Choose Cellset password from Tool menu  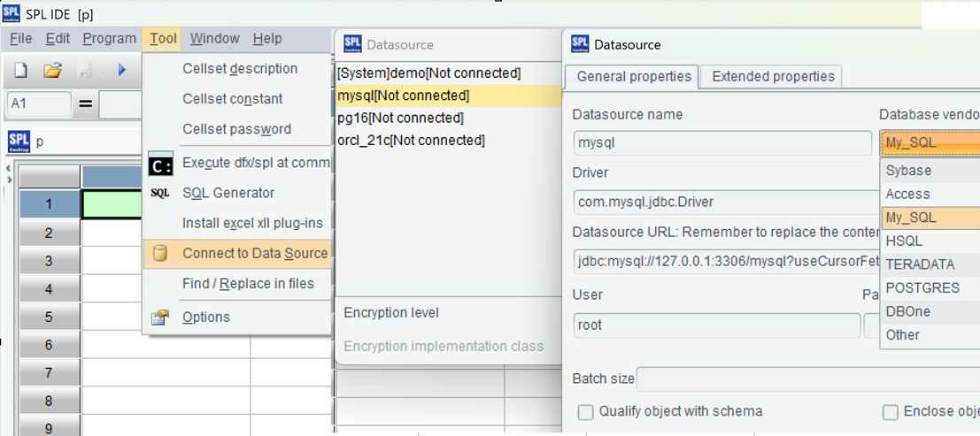tap(236, 129)
